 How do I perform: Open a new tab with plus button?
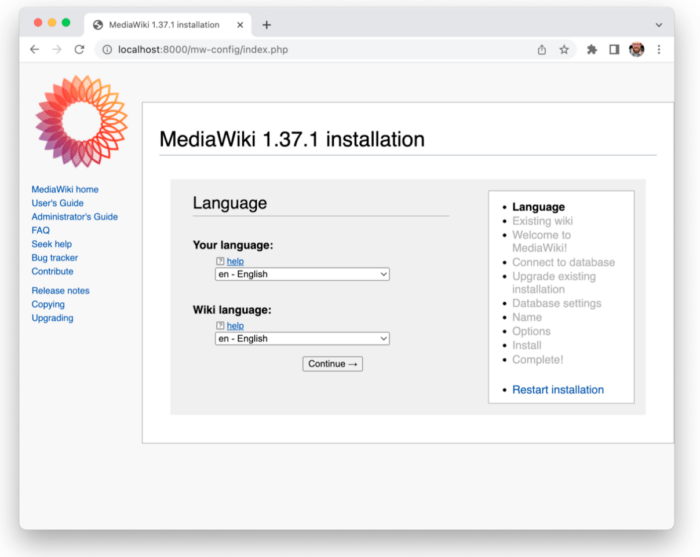tap(267, 25)
